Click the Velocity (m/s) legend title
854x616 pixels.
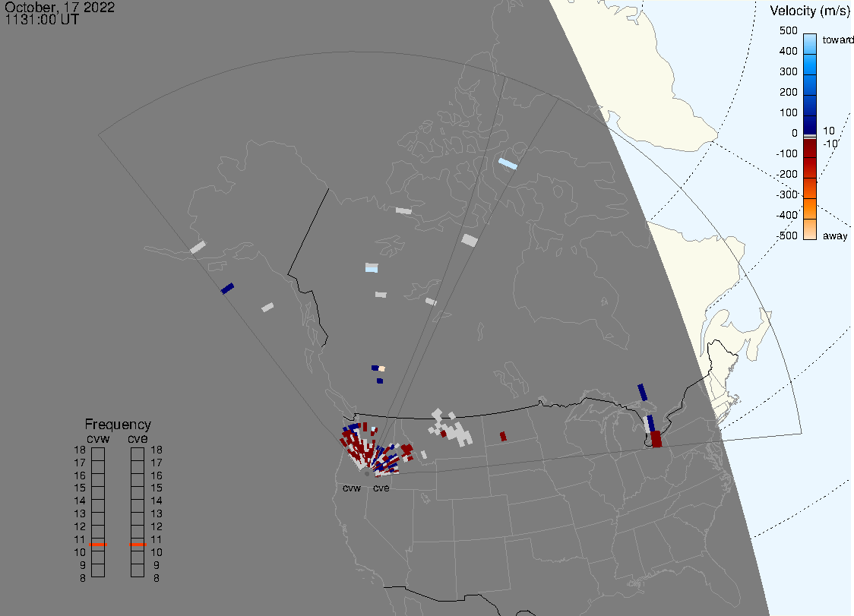pos(807,11)
